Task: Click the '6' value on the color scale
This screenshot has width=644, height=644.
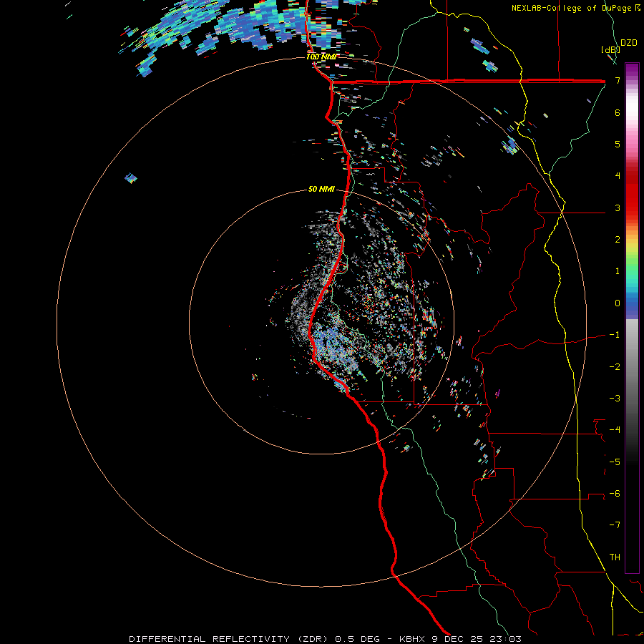Action: click(618, 112)
